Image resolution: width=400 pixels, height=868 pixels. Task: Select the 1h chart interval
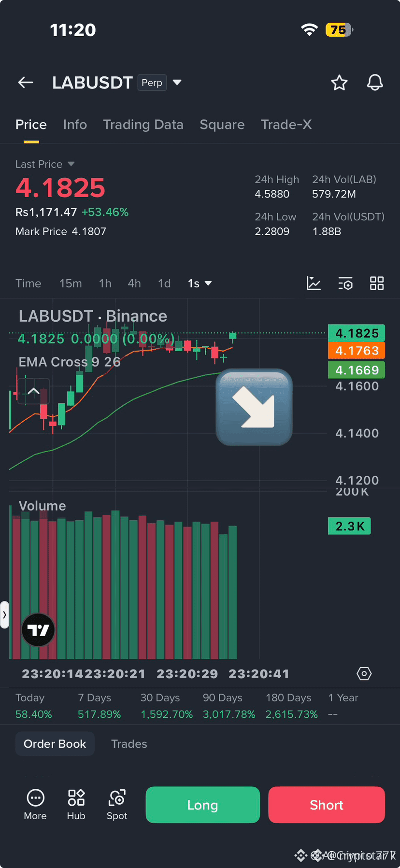pyautogui.click(x=105, y=284)
